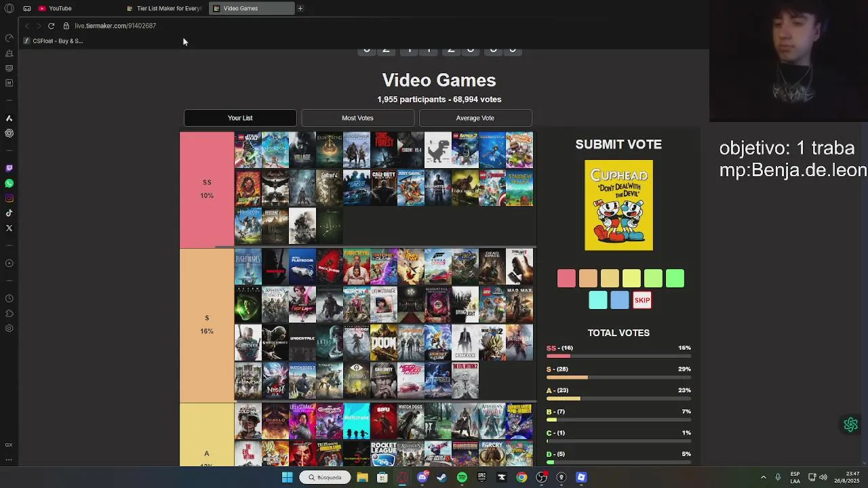Click the SS tier label
Image resolution: width=868 pixels, height=488 pixels.
click(207, 189)
